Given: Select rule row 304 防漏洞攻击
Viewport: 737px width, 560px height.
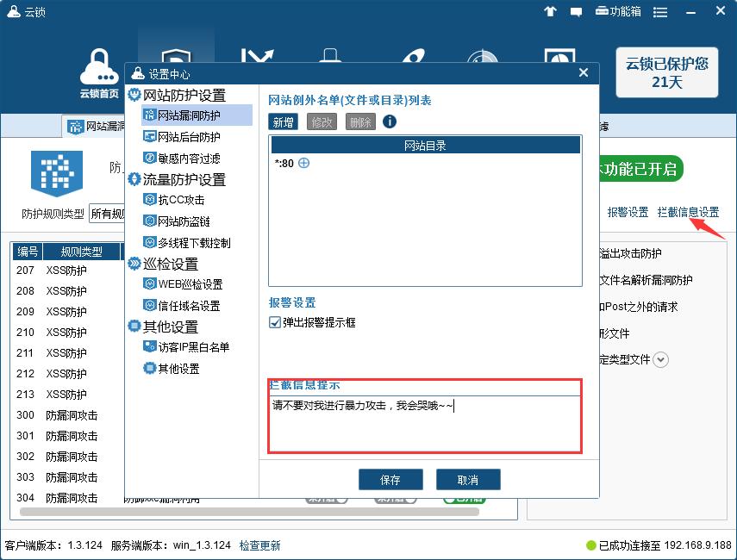Looking at the screenshot, I should (x=66, y=497).
